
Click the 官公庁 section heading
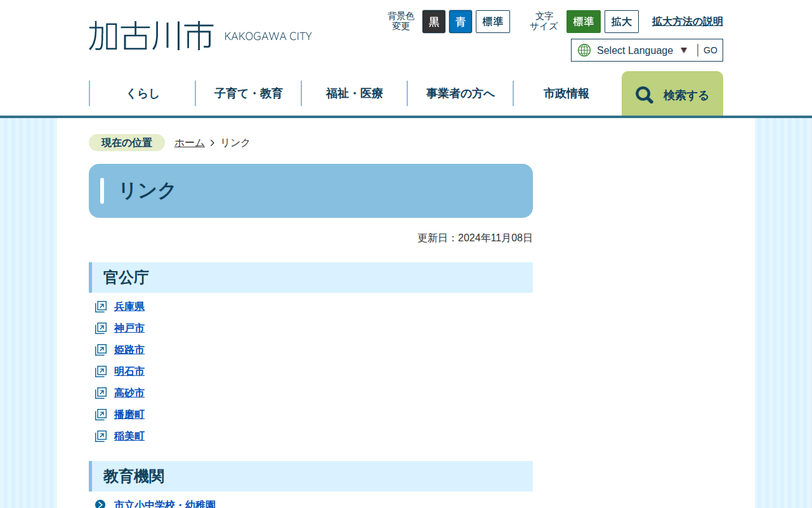[311, 277]
